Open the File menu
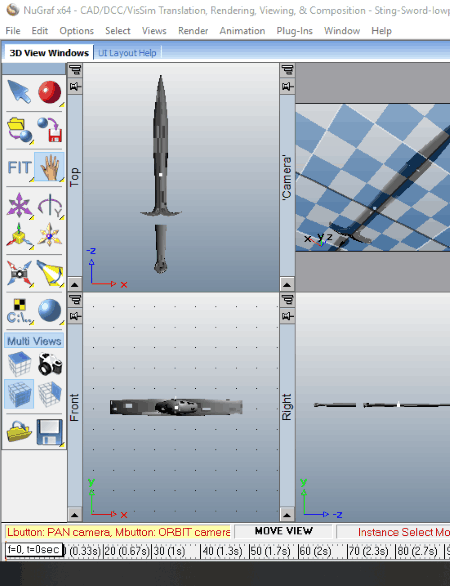The image size is (450, 586). [13, 31]
